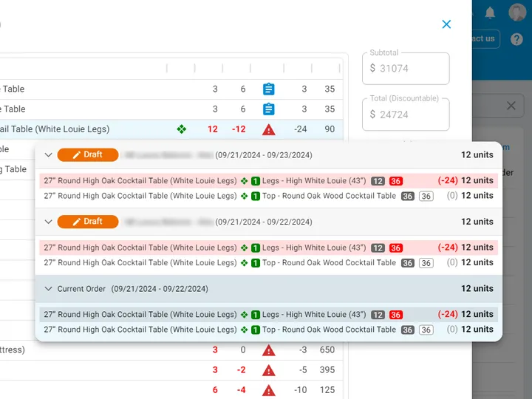Image resolution: width=532 pixels, height=399 pixels.
Task: Click the red 12 in White Louie Legs row
Action: point(213,129)
